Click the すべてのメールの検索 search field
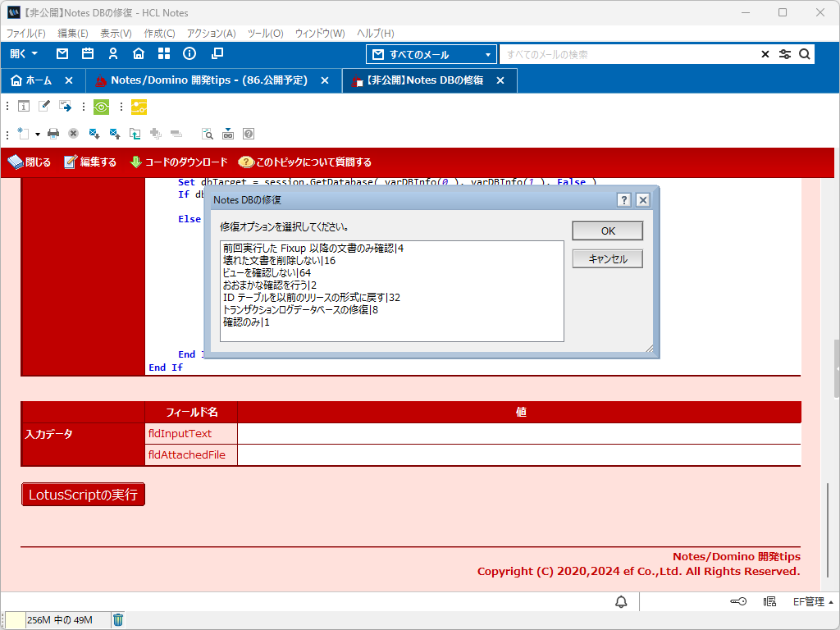Screen dimensions: 840x630 pos(628,55)
